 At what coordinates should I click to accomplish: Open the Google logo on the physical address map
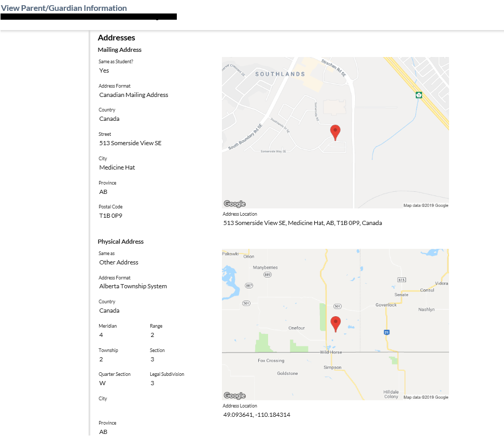click(x=234, y=396)
